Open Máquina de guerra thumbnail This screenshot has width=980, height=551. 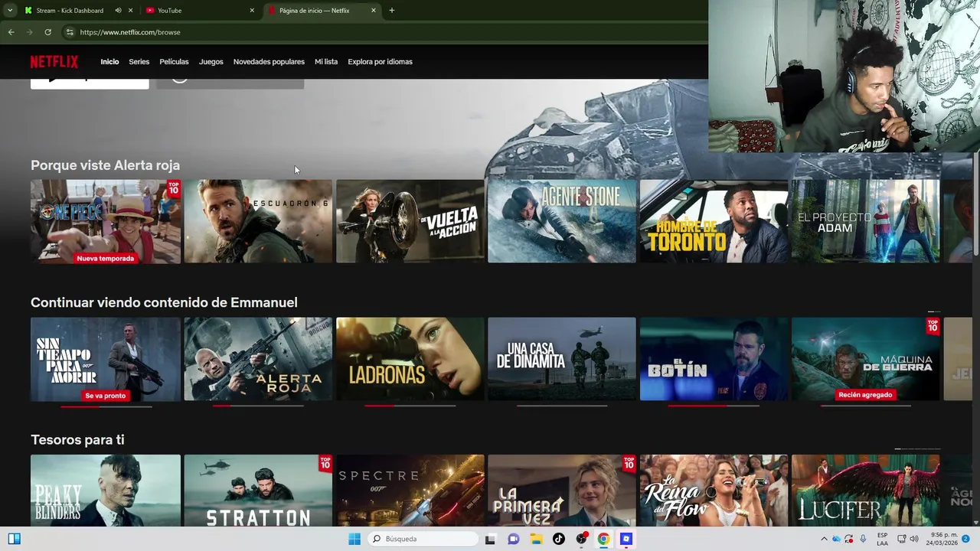866,359
